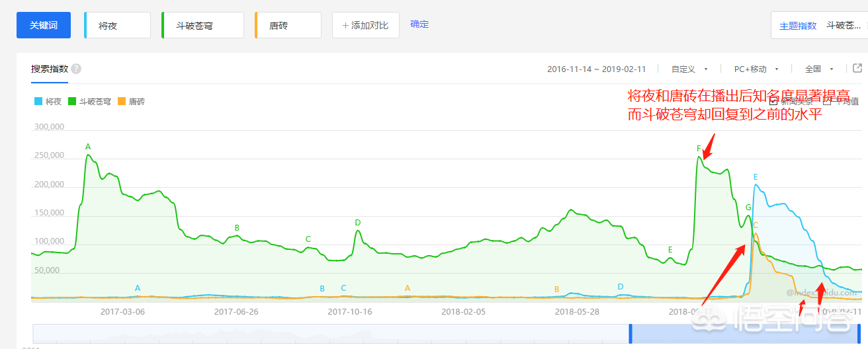This screenshot has height=349, width=868.
Task: Open the 主题指数 tab
Action: pyautogui.click(x=798, y=26)
